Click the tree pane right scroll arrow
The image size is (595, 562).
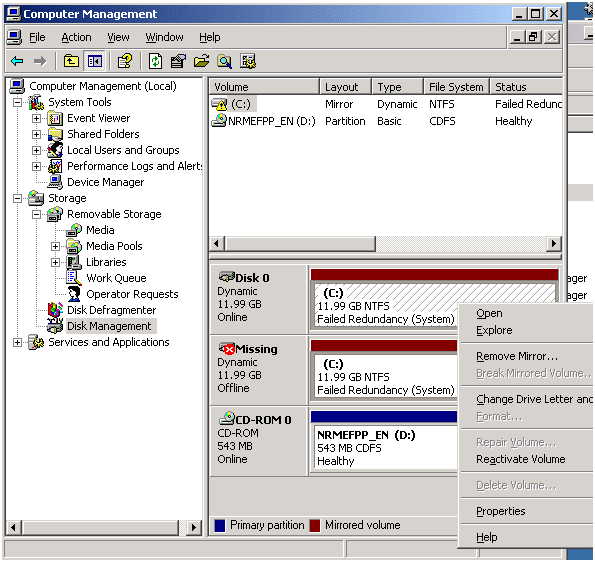194,527
